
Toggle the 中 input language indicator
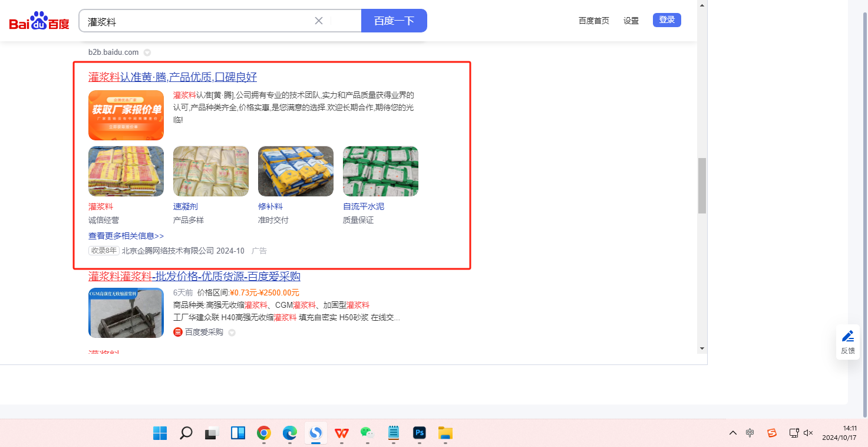click(750, 433)
